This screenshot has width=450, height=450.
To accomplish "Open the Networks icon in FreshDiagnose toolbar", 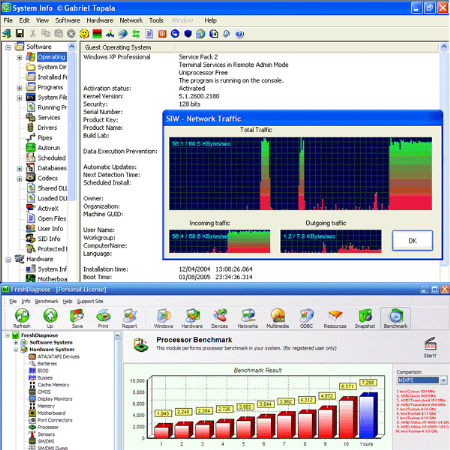I will [248, 318].
